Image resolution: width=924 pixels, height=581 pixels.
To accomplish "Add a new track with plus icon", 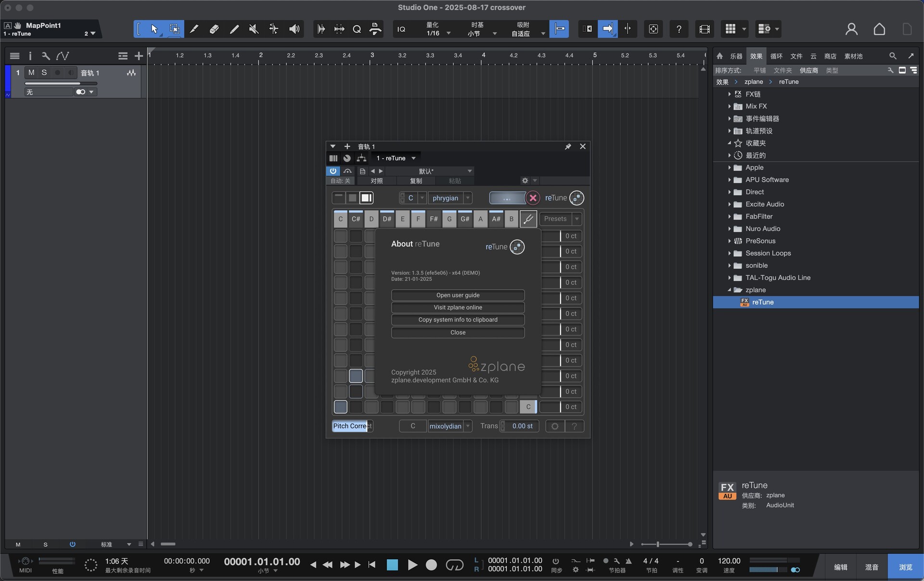I will click(x=139, y=56).
